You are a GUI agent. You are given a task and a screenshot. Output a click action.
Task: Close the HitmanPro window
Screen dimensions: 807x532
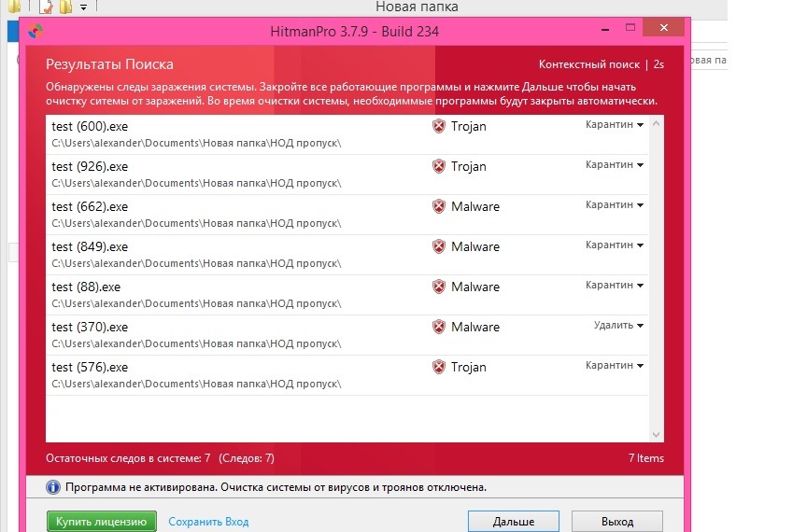pyautogui.click(x=664, y=28)
